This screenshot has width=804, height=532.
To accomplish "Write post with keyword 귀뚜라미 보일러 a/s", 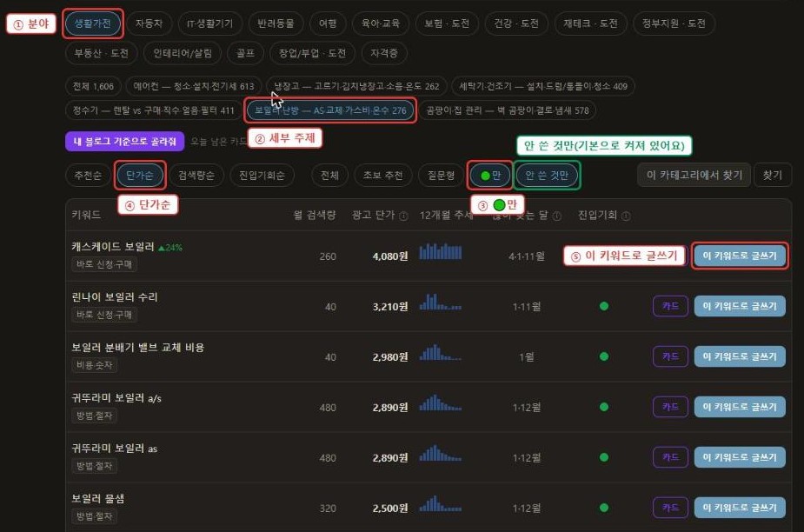I will pos(740,407).
